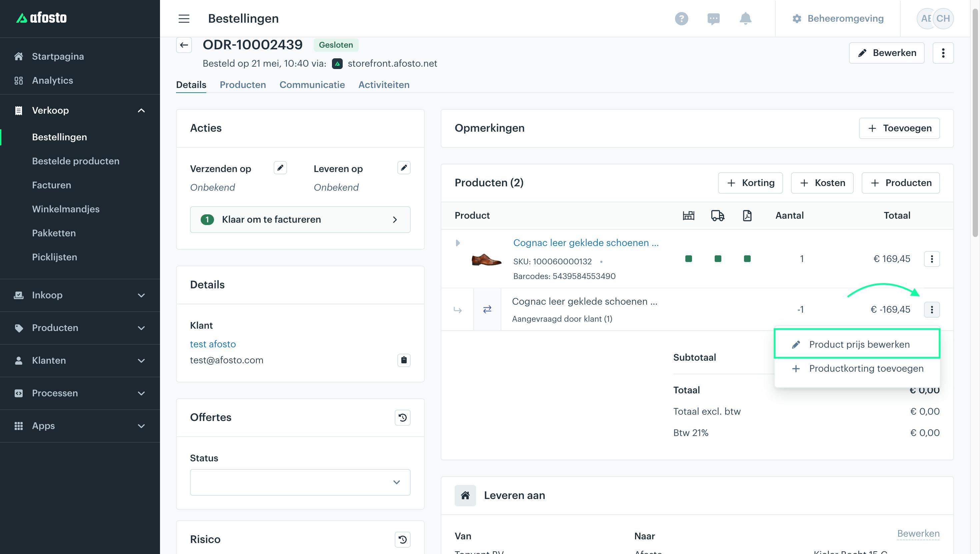
Task: Copy the customer email via clipboard icon
Action: 404,360
